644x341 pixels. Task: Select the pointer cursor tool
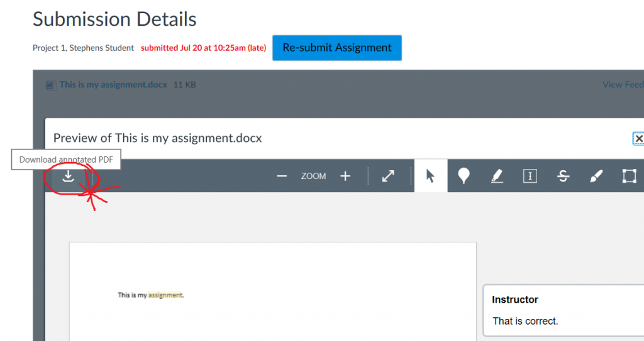[431, 176]
